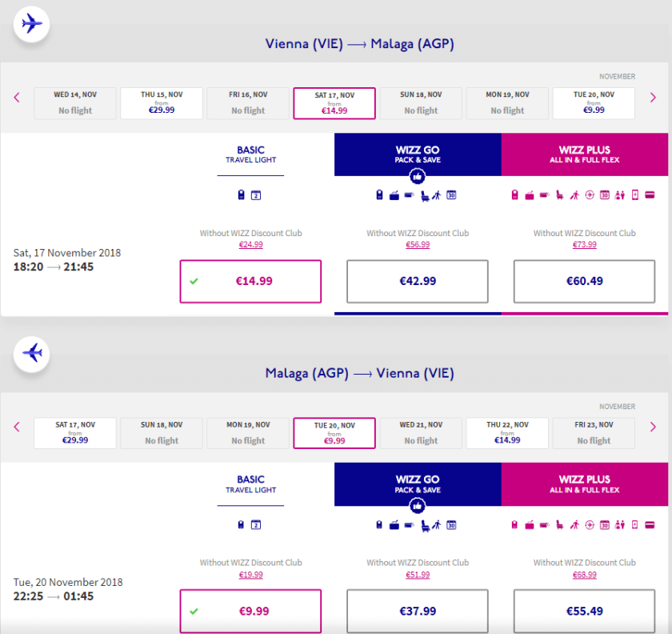The height and width of the screenshot is (634, 672).
Task: Show later dates for Vienna to Malaga
Action: point(653,98)
